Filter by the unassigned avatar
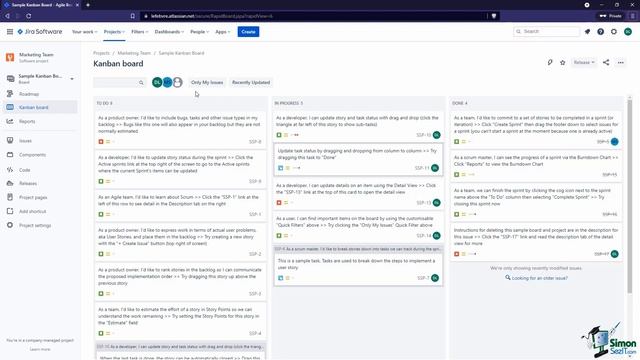640x360 pixels. click(178, 82)
